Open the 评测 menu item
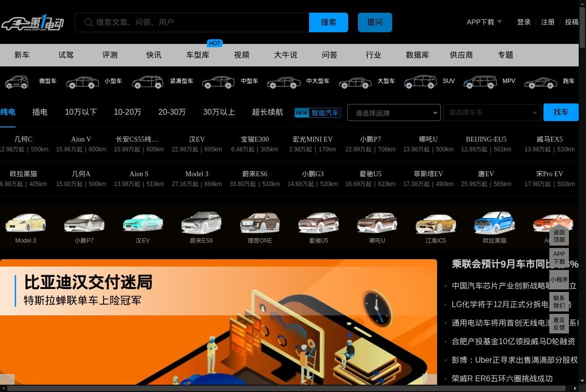Viewport: 586px width, 392px height. [110, 55]
